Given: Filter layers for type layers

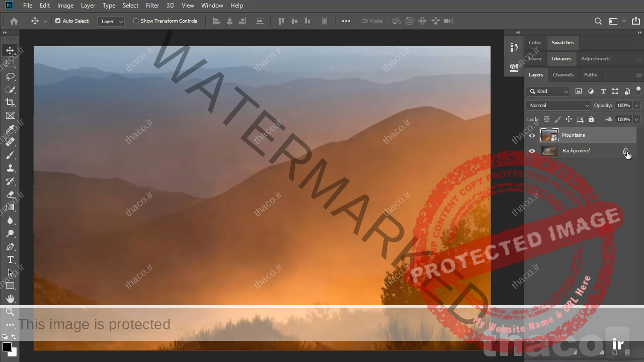Looking at the screenshot, I should (x=603, y=91).
